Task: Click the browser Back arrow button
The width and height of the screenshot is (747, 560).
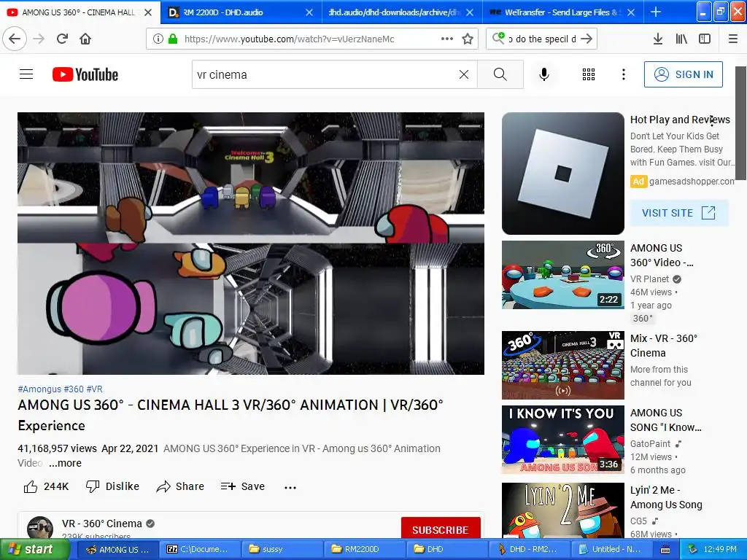Action: pos(15,39)
